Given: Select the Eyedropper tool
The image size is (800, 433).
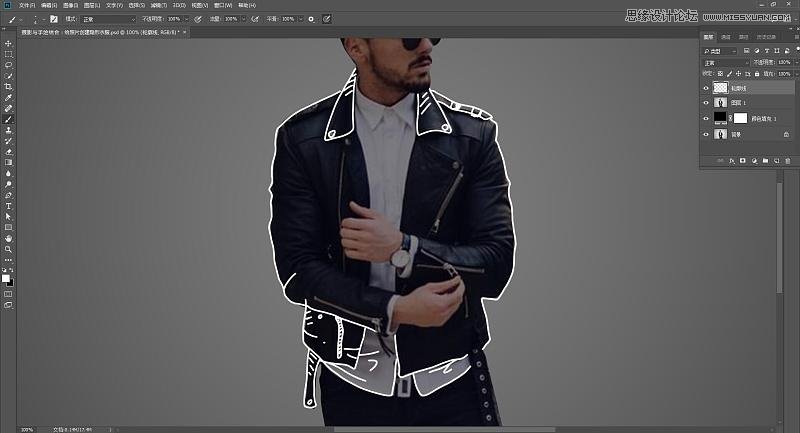Looking at the screenshot, I should point(8,97).
